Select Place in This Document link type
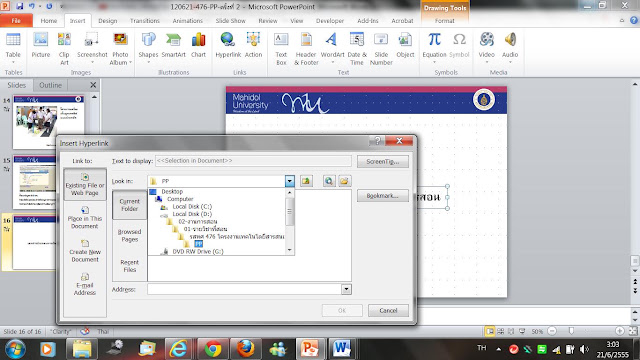 click(x=85, y=218)
